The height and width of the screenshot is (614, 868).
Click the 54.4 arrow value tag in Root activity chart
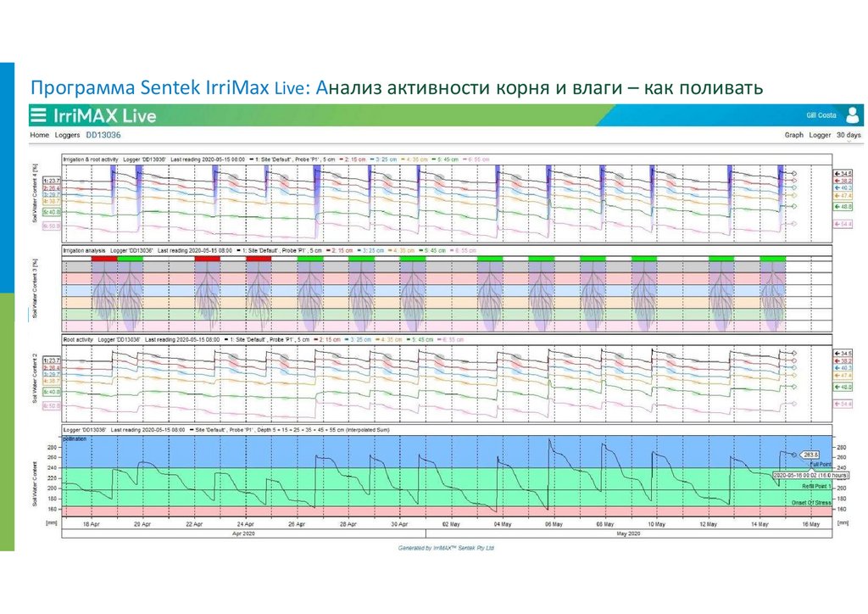pos(843,405)
